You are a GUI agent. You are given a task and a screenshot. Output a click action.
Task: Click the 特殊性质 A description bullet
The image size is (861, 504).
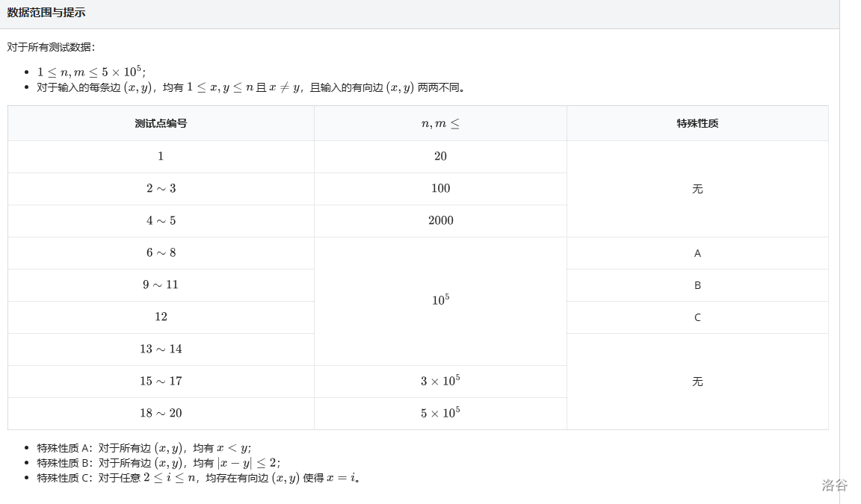(143, 448)
